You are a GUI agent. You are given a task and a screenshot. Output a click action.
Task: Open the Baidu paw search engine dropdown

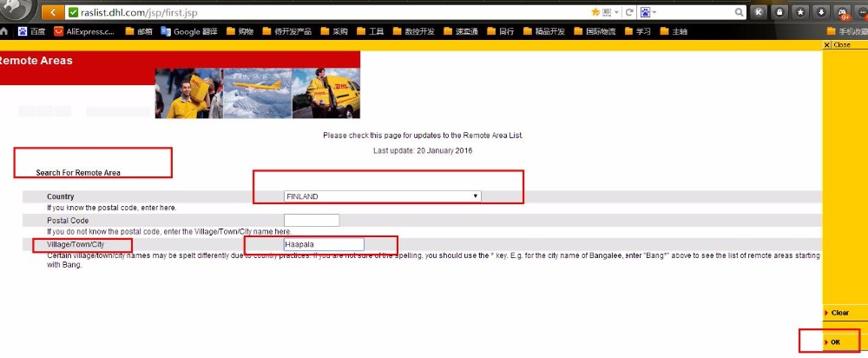pos(648,12)
